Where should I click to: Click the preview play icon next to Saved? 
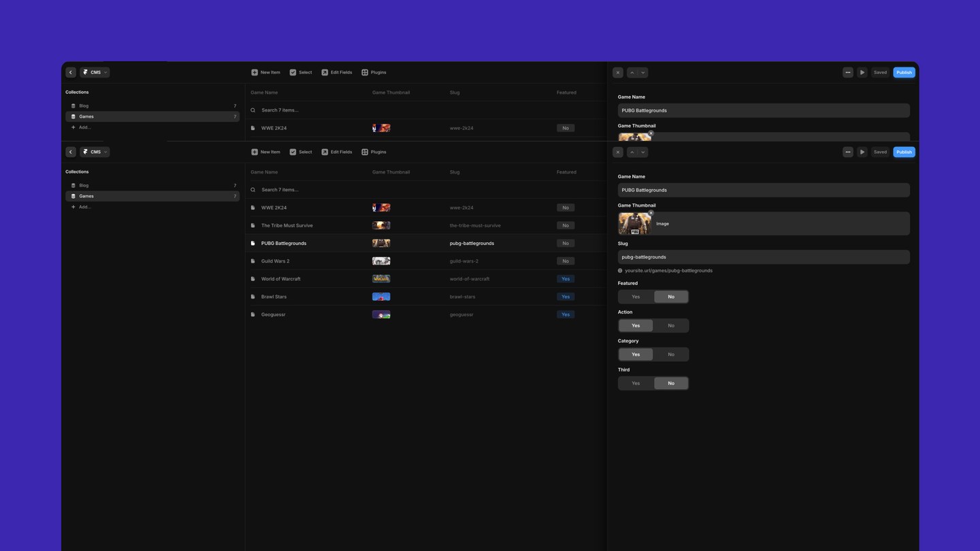pos(862,152)
